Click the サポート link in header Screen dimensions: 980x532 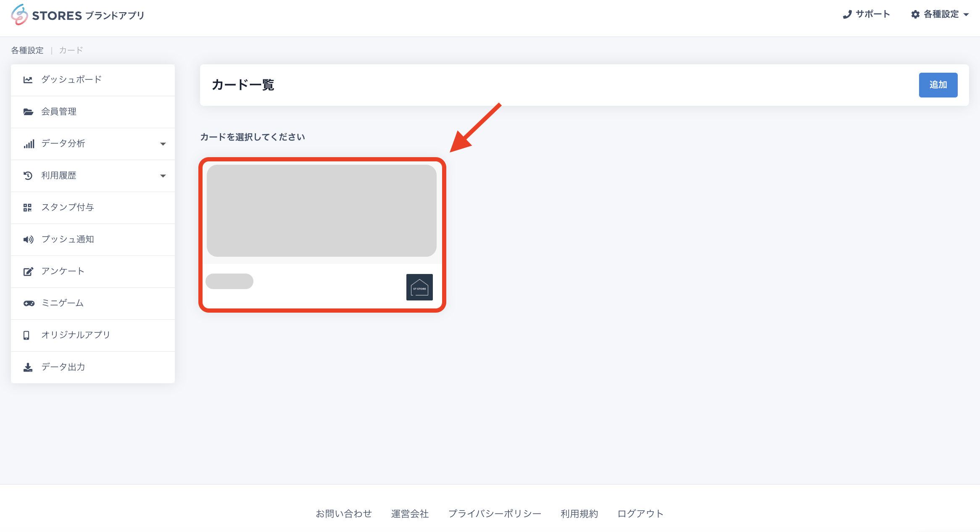867,14
